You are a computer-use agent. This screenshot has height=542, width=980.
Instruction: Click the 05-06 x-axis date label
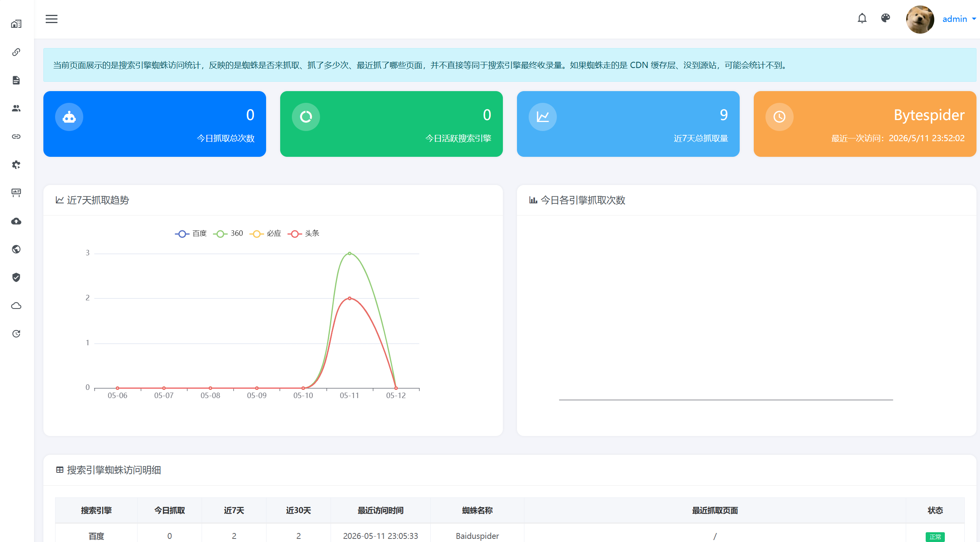pyautogui.click(x=117, y=395)
